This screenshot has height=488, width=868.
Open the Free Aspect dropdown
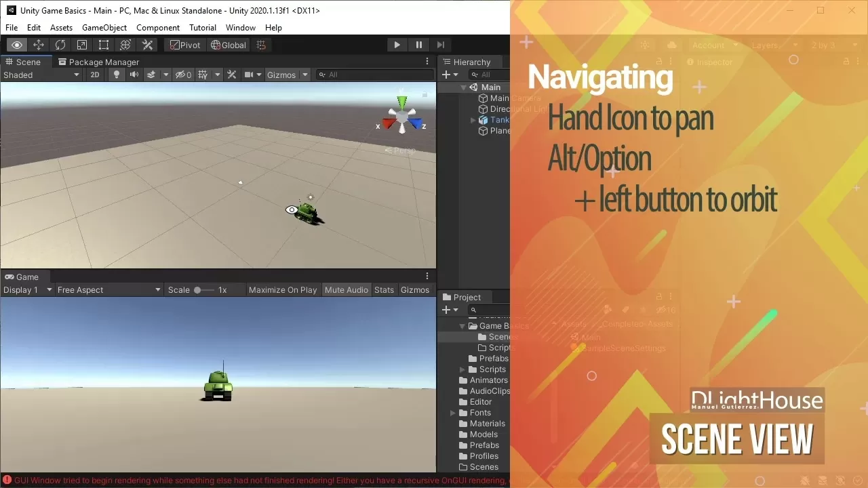(x=108, y=289)
